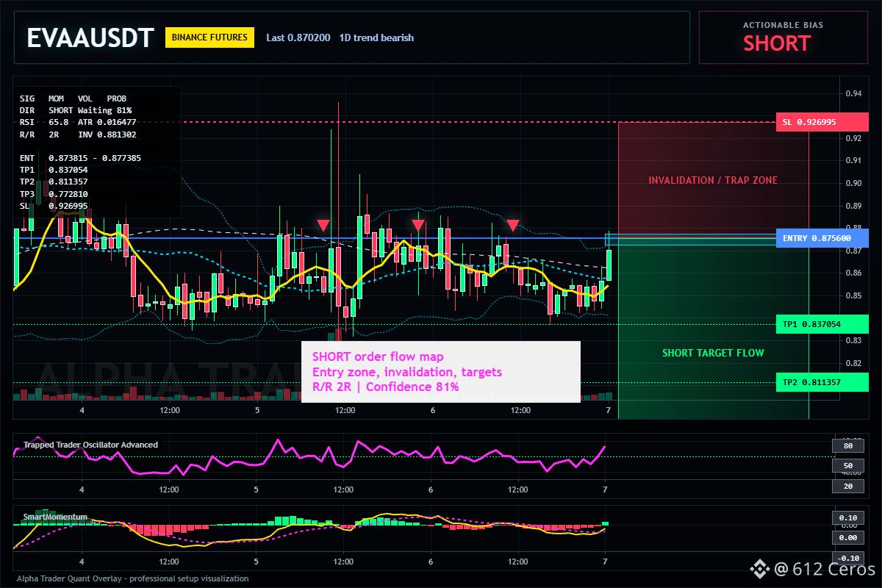Viewport: 882px width, 588px height.
Task: Click the INVALIDATION / TRAP ZONE label
Action: [713, 180]
